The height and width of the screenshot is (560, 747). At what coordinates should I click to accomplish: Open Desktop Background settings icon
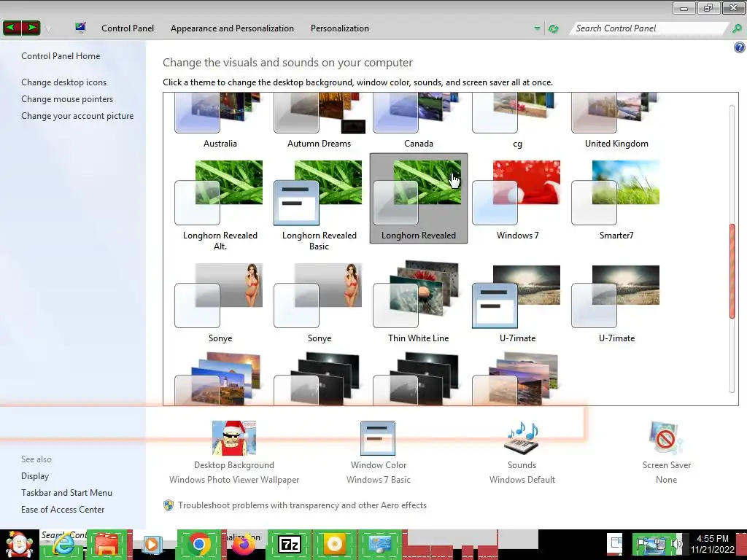pyautogui.click(x=234, y=438)
